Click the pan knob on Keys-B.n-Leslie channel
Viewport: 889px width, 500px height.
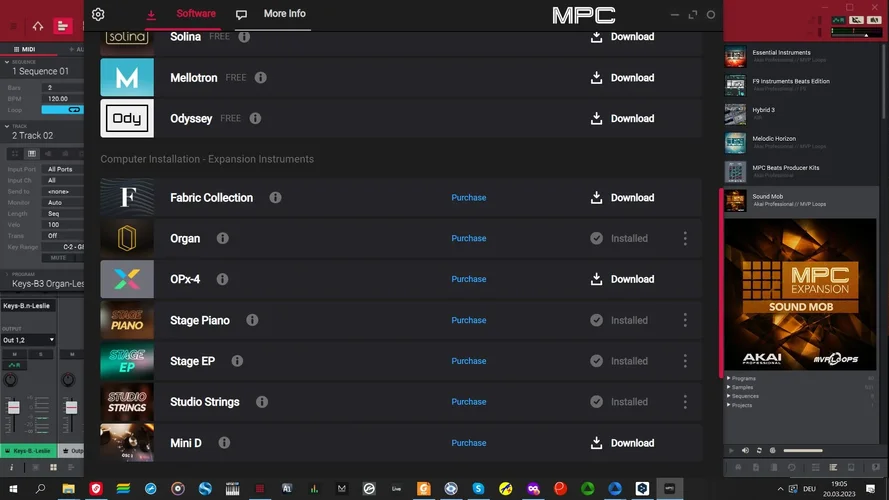(10, 380)
